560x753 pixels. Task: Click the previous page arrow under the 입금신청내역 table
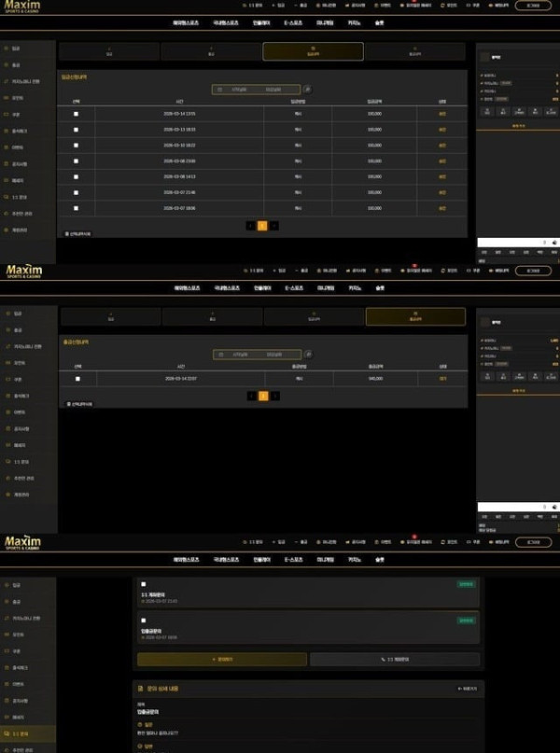(250, 225)
